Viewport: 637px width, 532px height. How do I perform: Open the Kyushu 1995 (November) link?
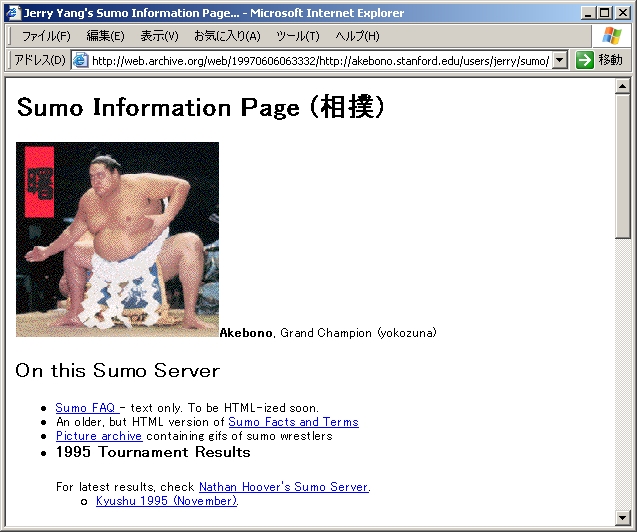coord(167,501)
